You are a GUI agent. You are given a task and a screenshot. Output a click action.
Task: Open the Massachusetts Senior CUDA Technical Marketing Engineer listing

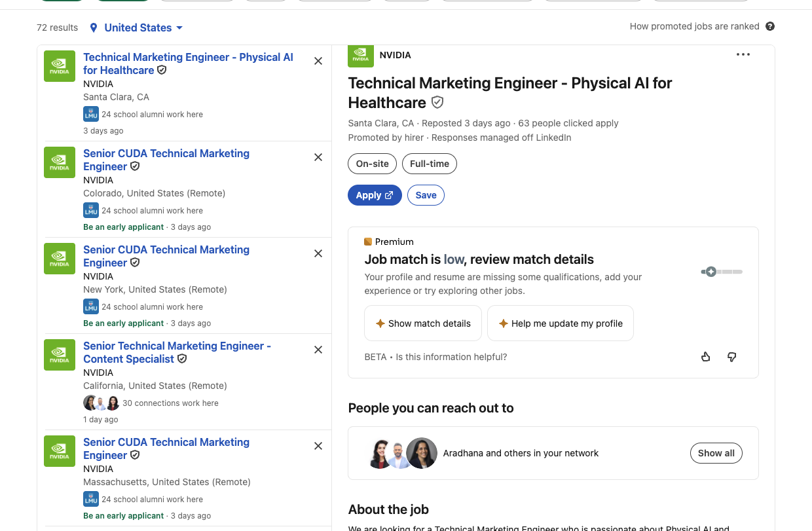tap(166, 449)
